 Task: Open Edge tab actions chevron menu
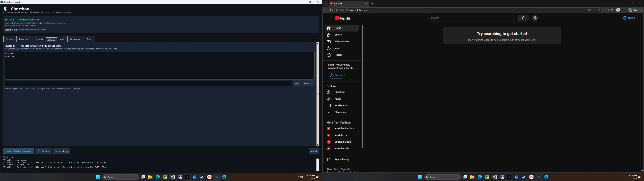pos(325,4)
